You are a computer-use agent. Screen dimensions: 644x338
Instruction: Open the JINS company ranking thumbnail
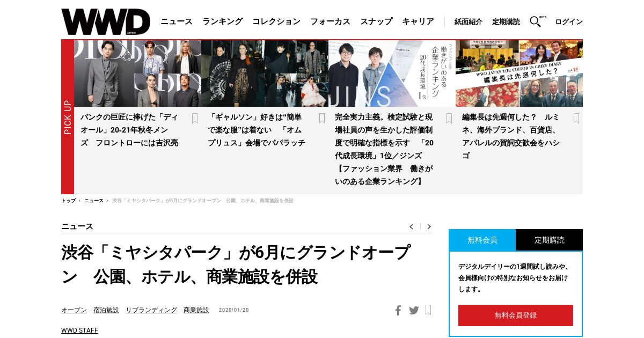[392, 74]
